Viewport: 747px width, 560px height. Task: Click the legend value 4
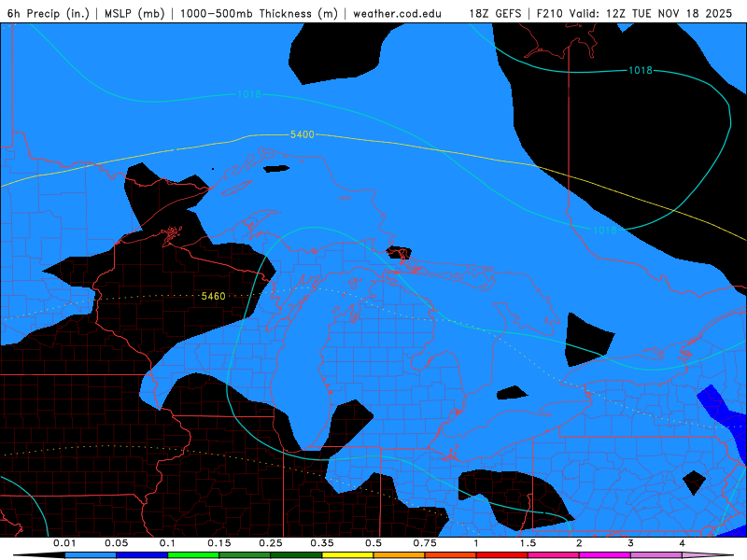point(683,543)
